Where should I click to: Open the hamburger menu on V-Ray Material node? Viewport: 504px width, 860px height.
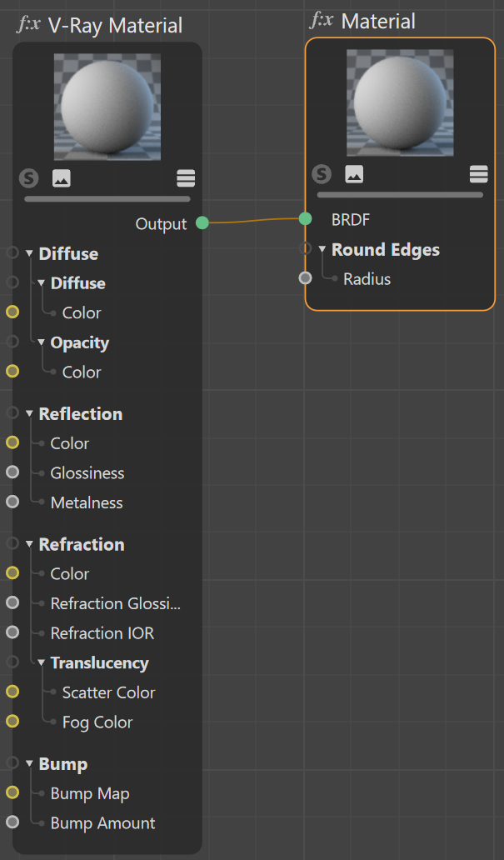186,178
